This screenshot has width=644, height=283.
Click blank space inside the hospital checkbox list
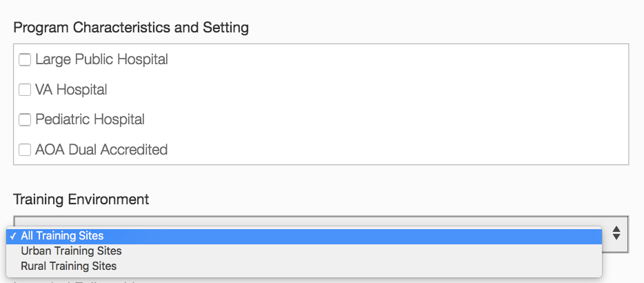click(x=414, y=104)
